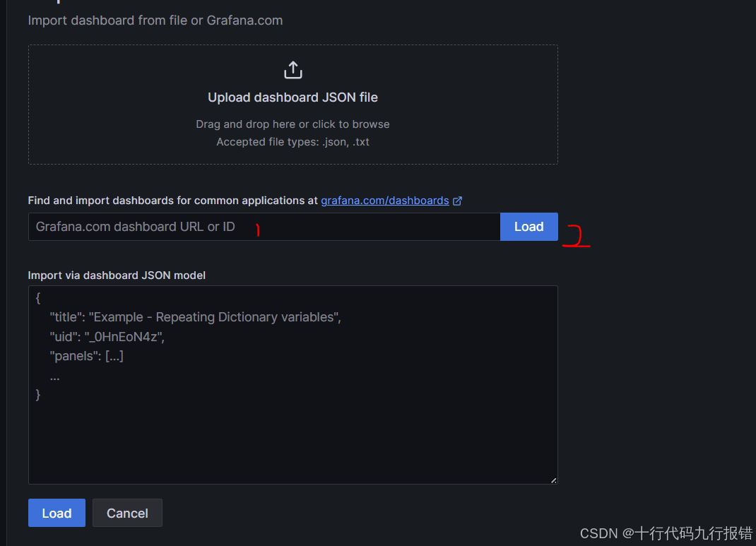Click inside the dashboard JSON model text area
The width and height of the screenshot is (756, 546).
pos(293,384)
